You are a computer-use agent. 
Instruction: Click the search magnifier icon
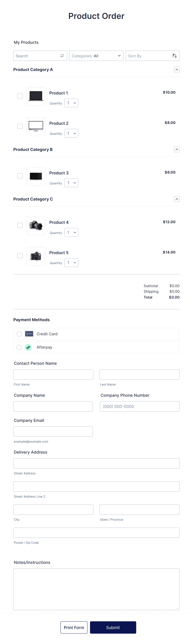point(62,55)
